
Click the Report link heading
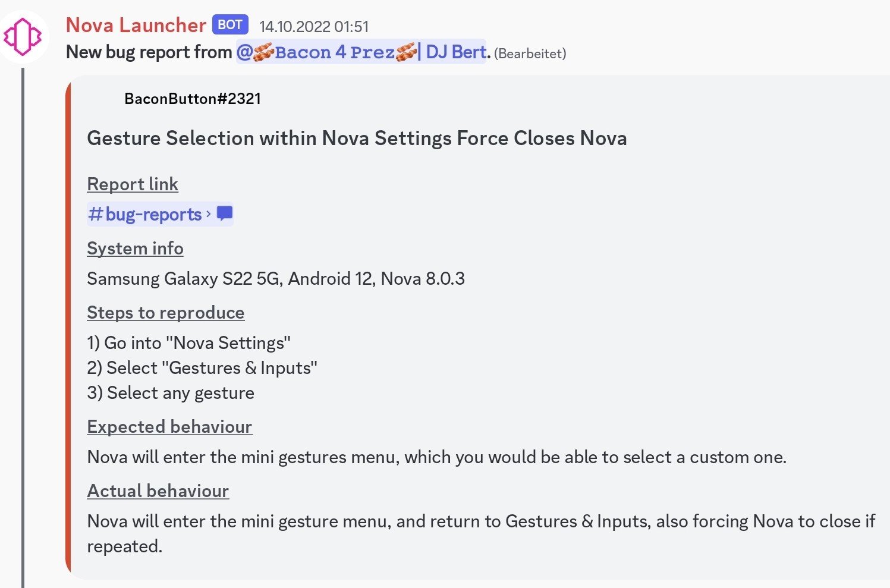[x=133, y=184]
